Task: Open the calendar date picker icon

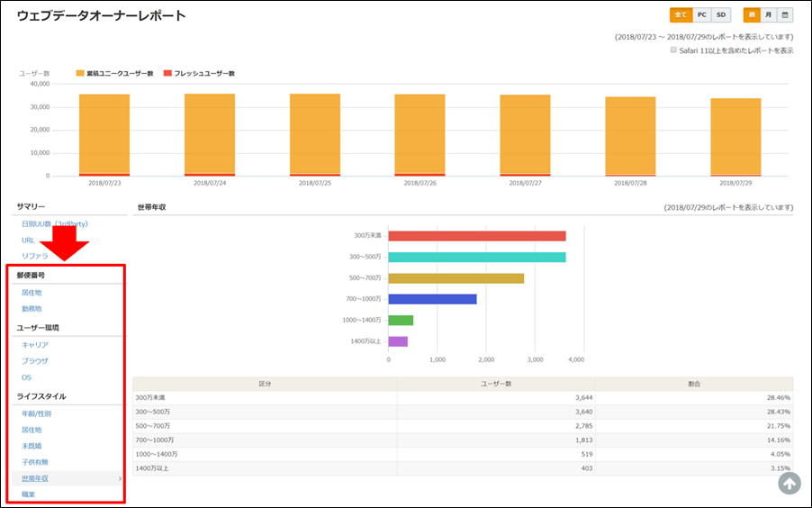Action: point(786,14)
